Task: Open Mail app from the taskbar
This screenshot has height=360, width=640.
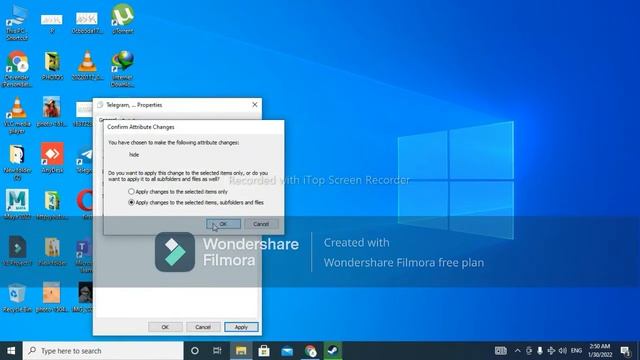Action: coord(287,351)
